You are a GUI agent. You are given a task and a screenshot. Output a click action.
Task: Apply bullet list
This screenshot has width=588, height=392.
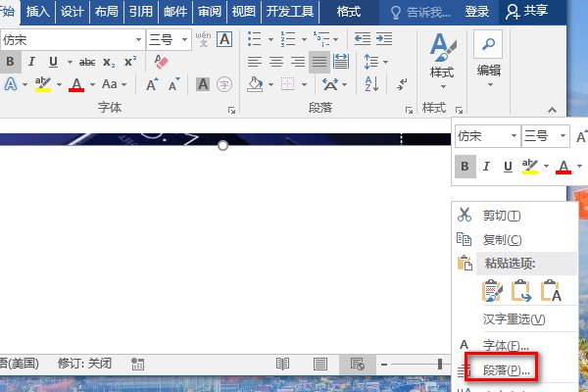pos(254,39)
